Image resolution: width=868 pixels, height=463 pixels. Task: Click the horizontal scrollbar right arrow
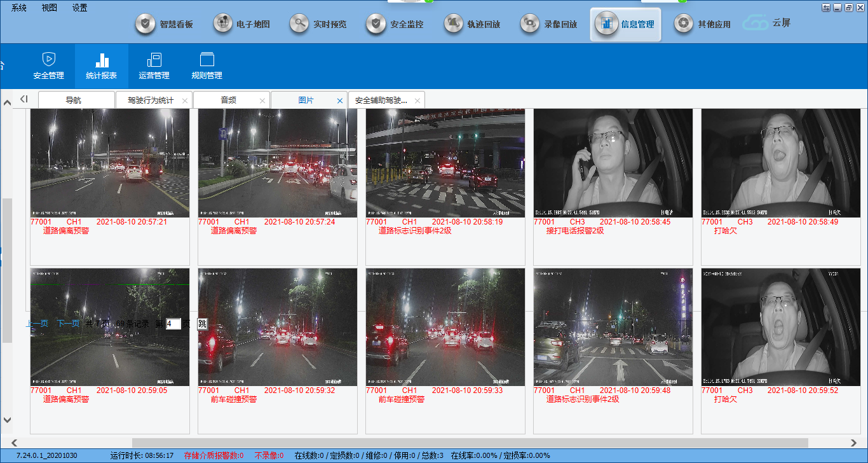click(853, 443)
